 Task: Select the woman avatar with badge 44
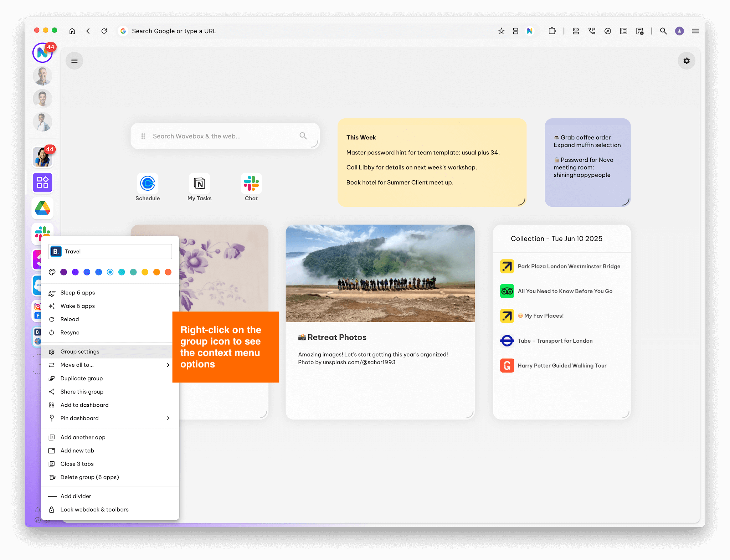pos(43,157)
